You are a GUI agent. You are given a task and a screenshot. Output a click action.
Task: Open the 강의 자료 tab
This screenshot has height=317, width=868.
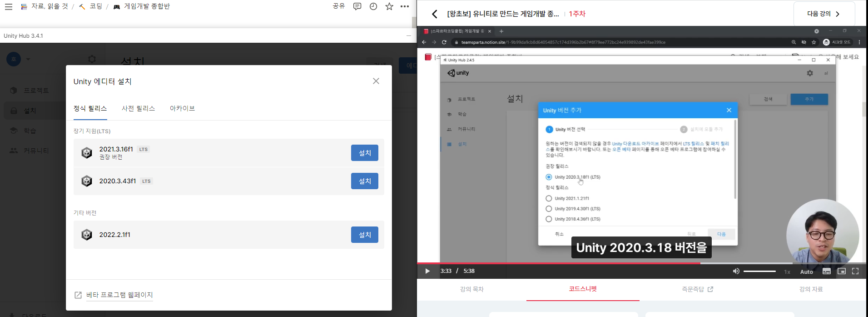tap(811, 289)
